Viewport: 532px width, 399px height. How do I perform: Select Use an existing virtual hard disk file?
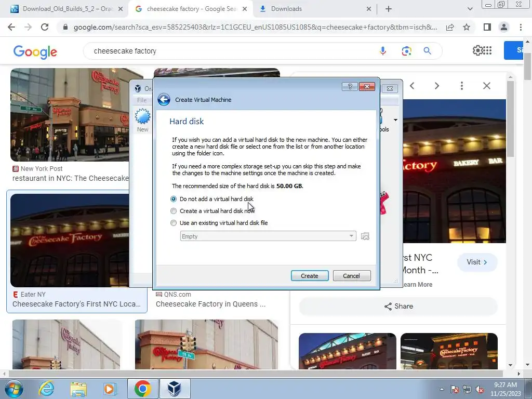point(219,223)
